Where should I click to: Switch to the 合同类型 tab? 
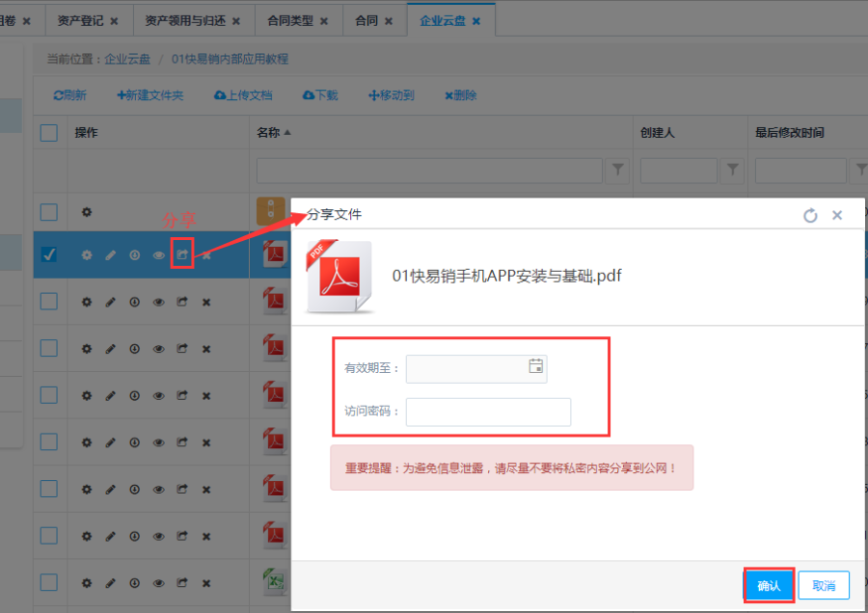290,20
